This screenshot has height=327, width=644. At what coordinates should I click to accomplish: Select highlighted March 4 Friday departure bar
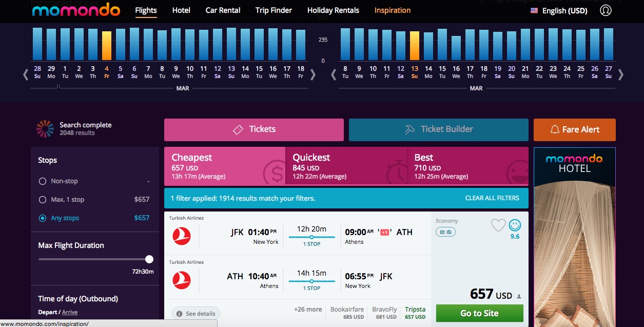click(x=107, y=46)
